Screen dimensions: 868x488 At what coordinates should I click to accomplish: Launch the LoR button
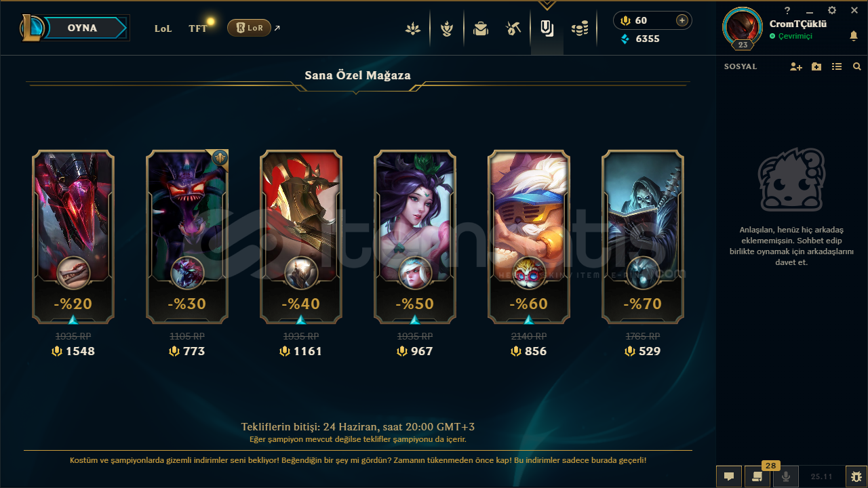[x=249, y=28]
